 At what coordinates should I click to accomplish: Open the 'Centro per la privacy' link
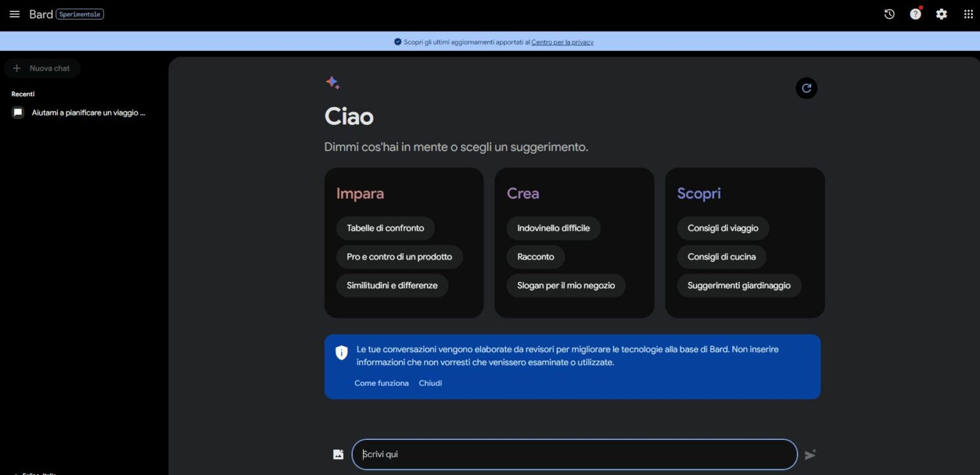coord(561,41)
